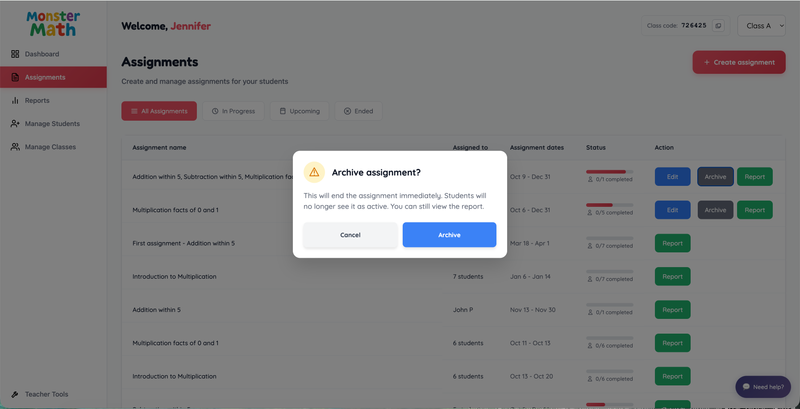Open the Need help? chat button

763,387
